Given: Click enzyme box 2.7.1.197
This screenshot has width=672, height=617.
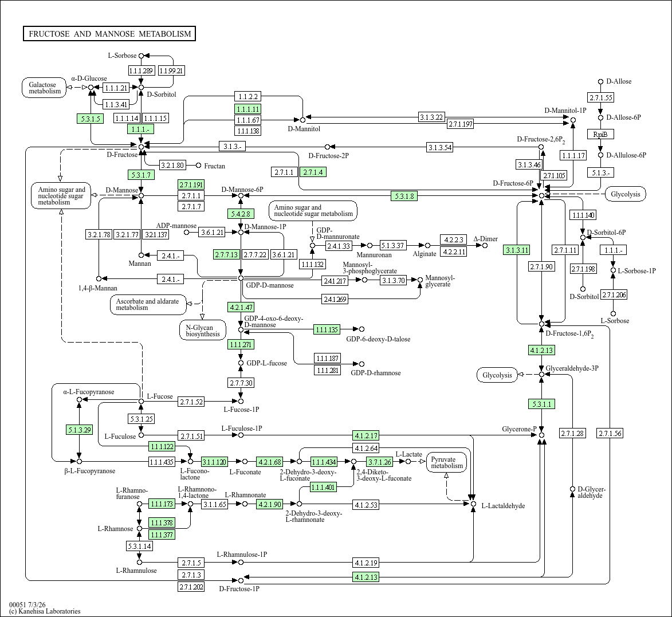Looking at the screenshot, I should (x=460, y=124).
